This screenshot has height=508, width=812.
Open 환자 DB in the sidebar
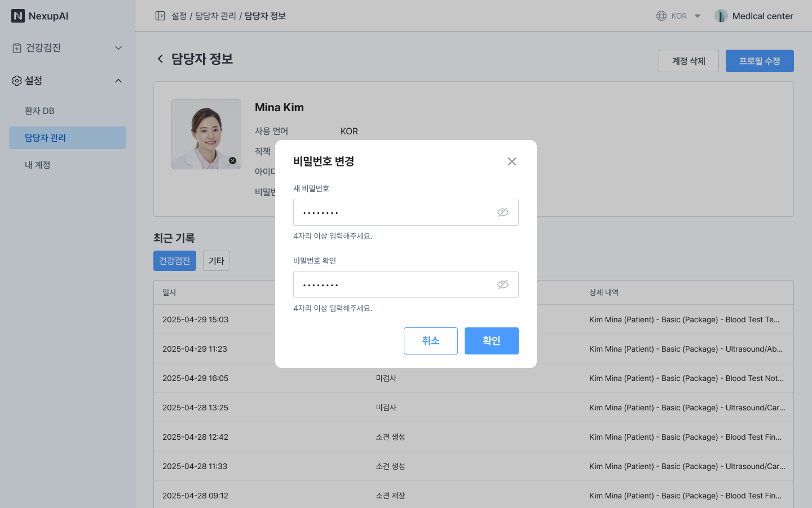39,111
